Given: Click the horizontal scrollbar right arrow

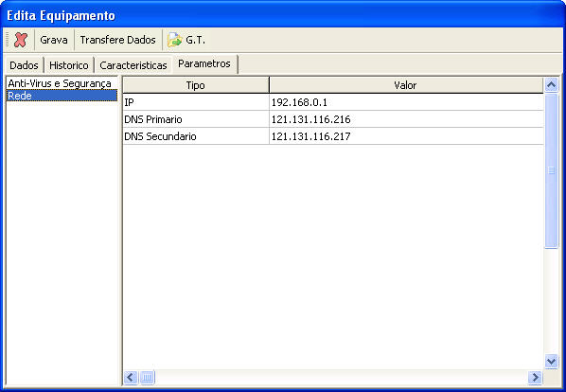Looking at the screenshot, I should [535, 378].
